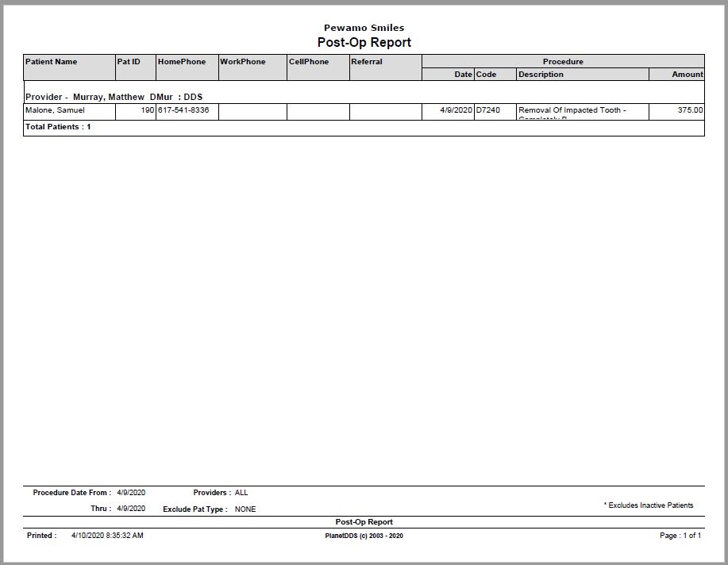Click the Removal Of Impacted Tooth description
The height and width of the screenshot is (565, 728).
572,110
